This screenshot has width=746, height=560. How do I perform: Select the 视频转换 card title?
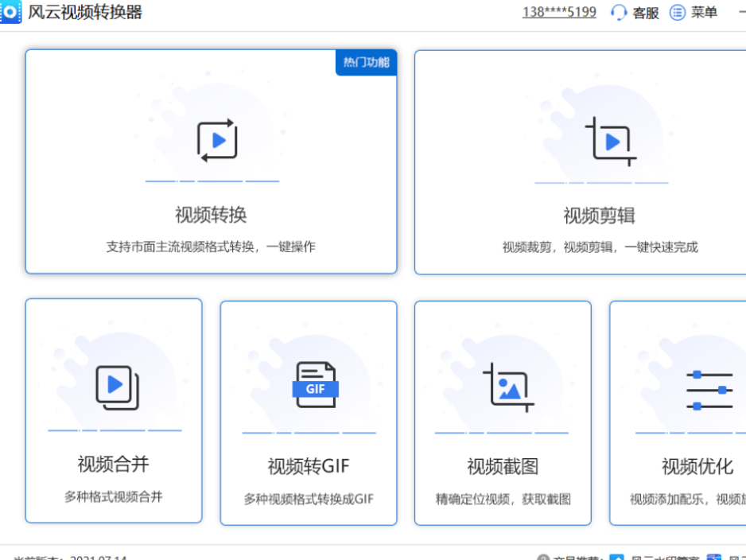211,215
